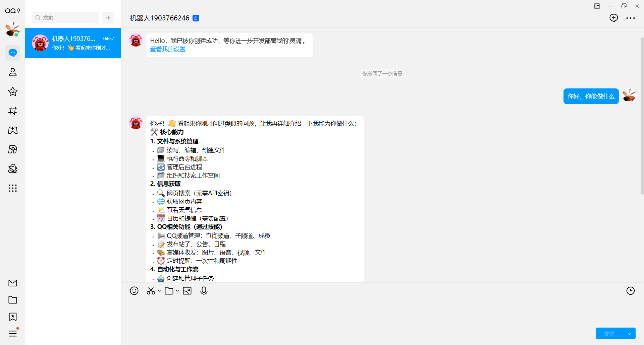Click the voice message microphone icon
Viewport: 644px width, 345px height.
coord(204,291)
